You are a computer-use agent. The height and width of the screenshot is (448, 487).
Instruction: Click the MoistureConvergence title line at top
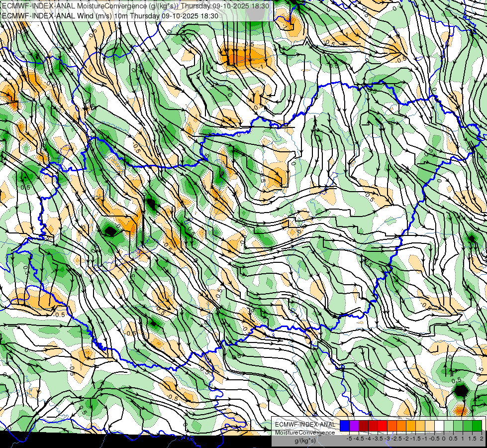tap(135, 6)
